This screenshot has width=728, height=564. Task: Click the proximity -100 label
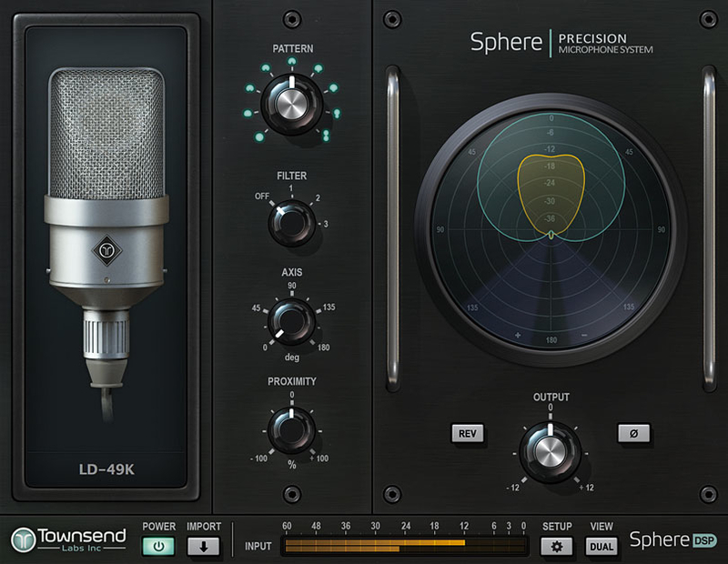click(259, 458)
